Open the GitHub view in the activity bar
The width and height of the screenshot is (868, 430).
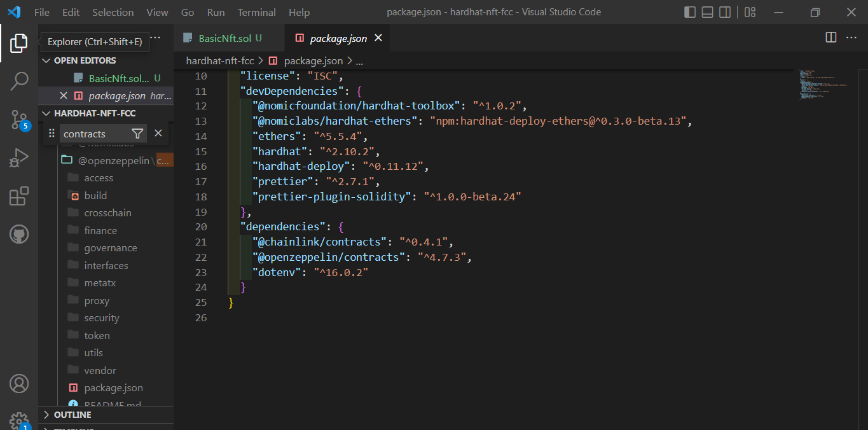click(19, 234)
